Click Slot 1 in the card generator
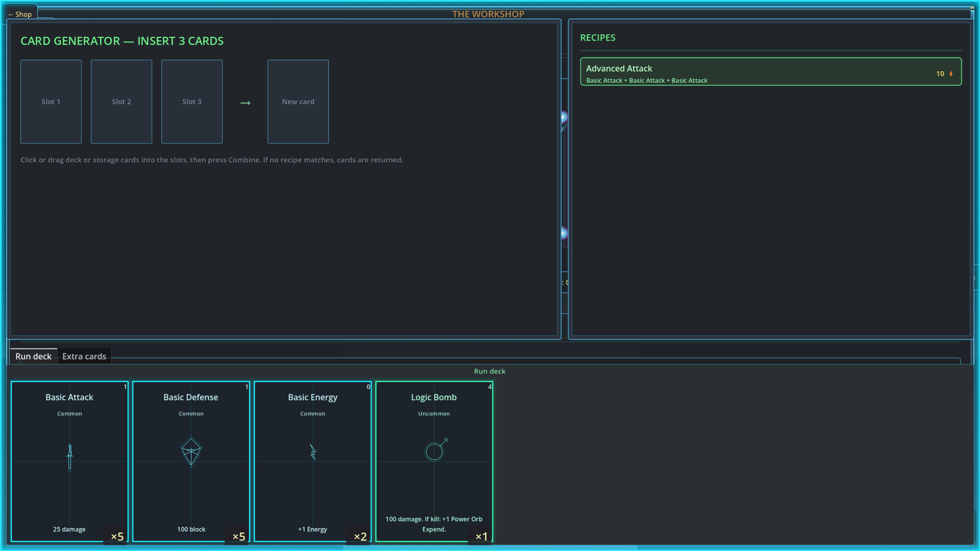This screenshot has height=551, width=980. pyautogui.click(x=51, y=102)
